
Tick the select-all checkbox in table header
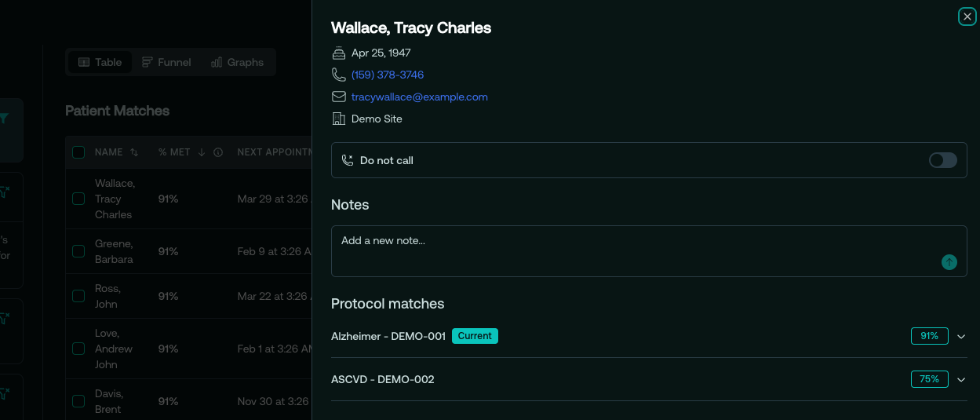78,152
